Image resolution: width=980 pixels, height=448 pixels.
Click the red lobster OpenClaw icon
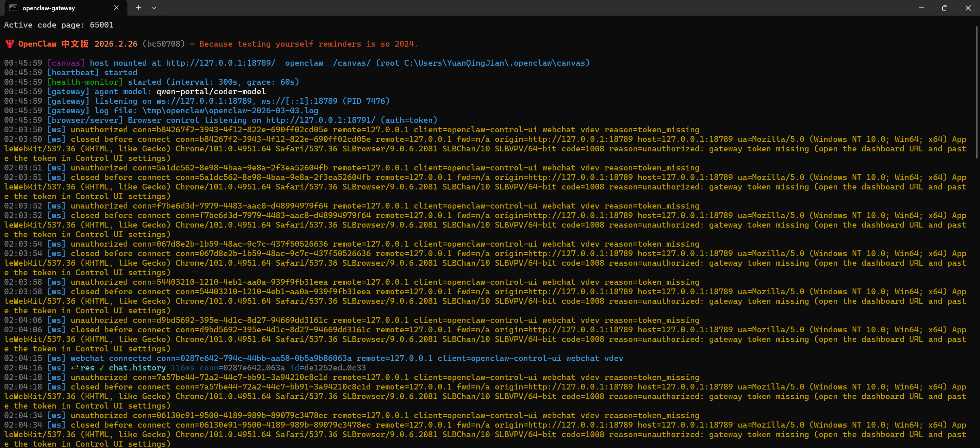pos(10,44)
